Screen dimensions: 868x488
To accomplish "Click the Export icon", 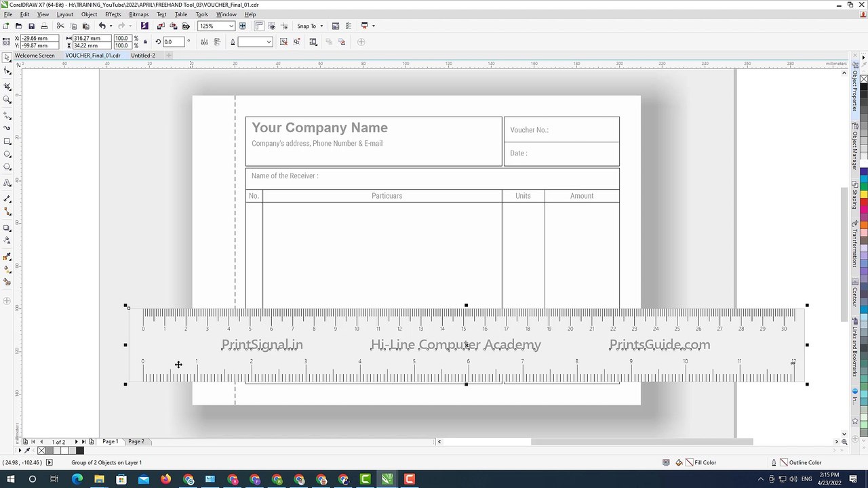I will point(173,26).
